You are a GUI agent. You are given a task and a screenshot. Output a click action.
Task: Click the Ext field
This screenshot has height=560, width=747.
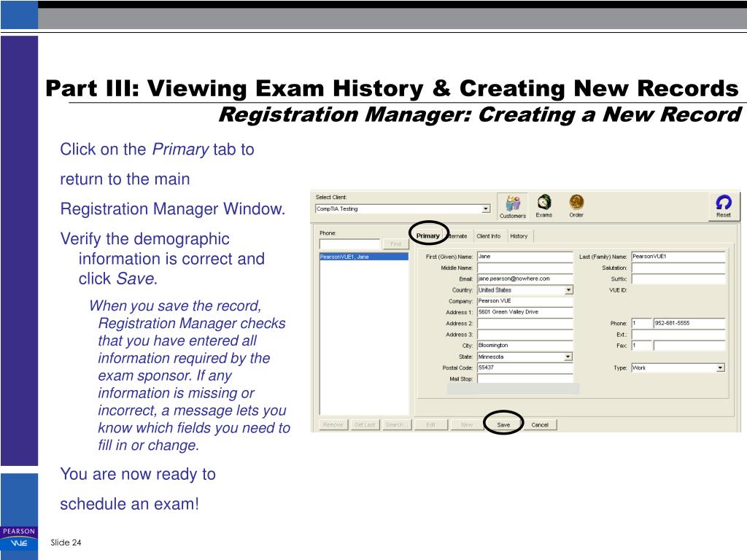(678, 335)
